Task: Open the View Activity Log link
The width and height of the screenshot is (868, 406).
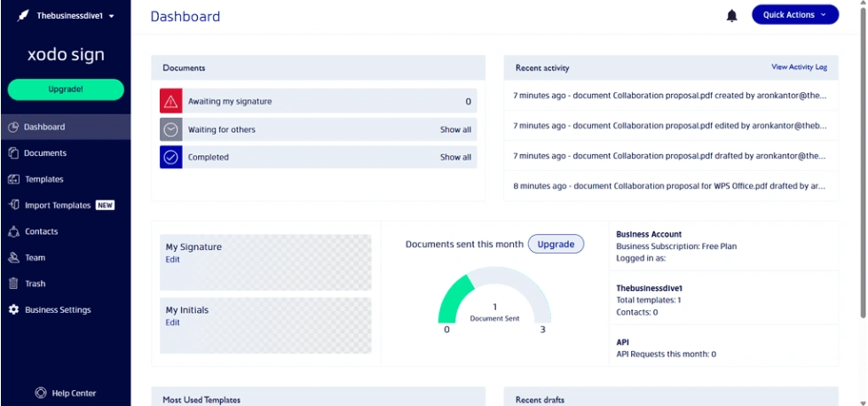Action: coord(800,67)
